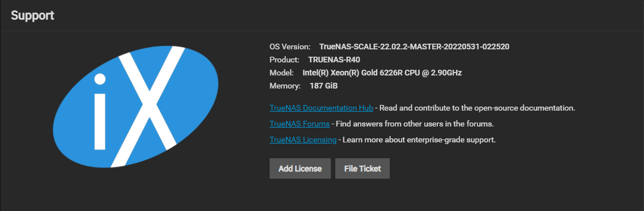This screenshot has width=644, height=211.
Task: Select the Support card heading
Action: 32,16
